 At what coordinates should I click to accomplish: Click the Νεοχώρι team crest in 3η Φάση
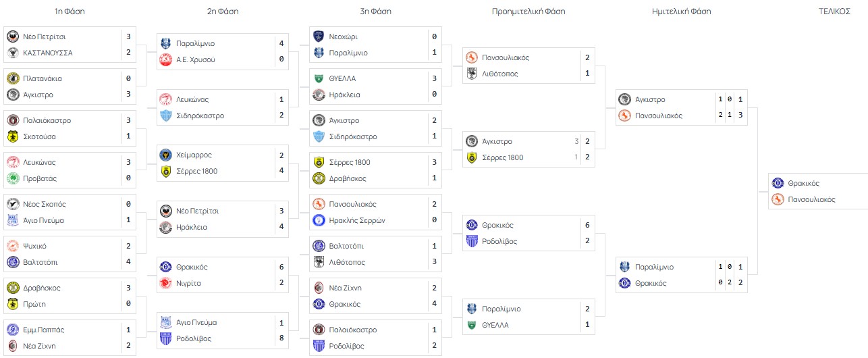(x=319, y=36)
